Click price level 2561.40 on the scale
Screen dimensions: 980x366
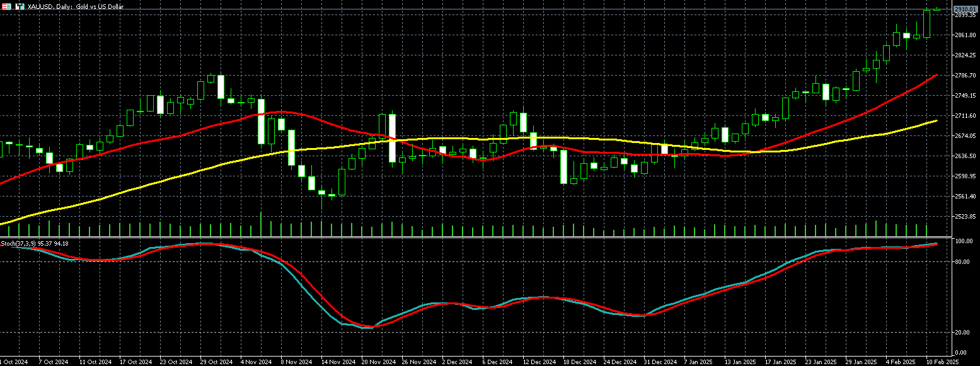click(965, 197)
